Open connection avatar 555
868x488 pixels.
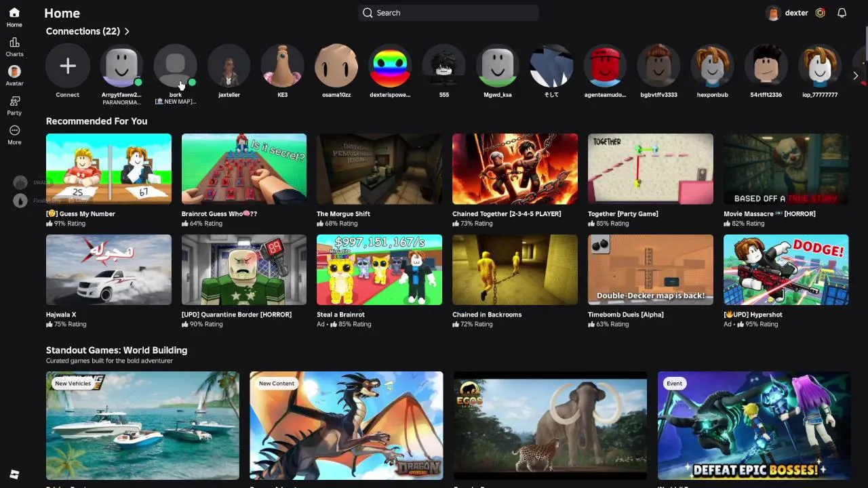[x=444, y=66]
